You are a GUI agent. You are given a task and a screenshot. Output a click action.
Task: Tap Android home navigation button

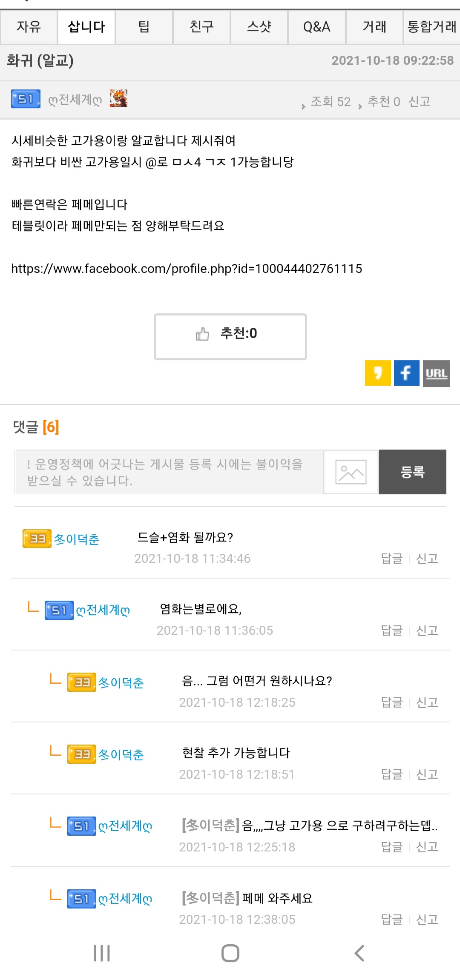click(x=230, y=953)
